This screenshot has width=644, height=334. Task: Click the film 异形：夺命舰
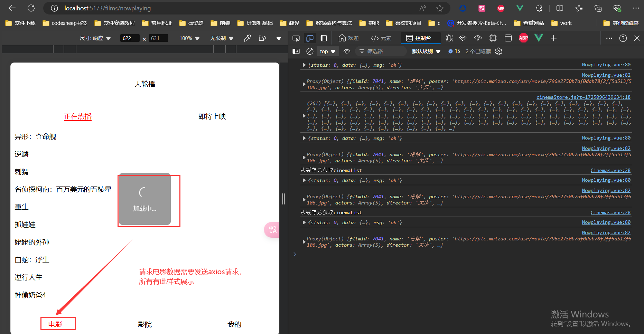(x=35, y=136)
